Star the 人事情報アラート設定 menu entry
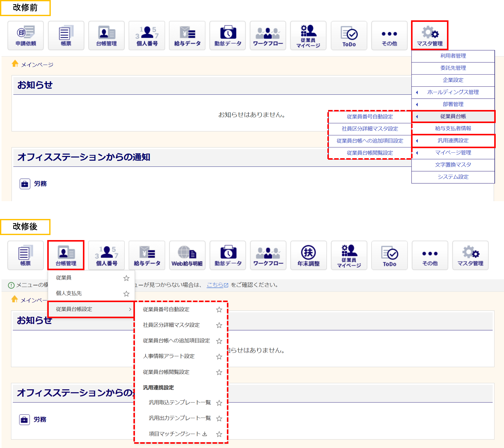The image size is (504, 448). 219,357
